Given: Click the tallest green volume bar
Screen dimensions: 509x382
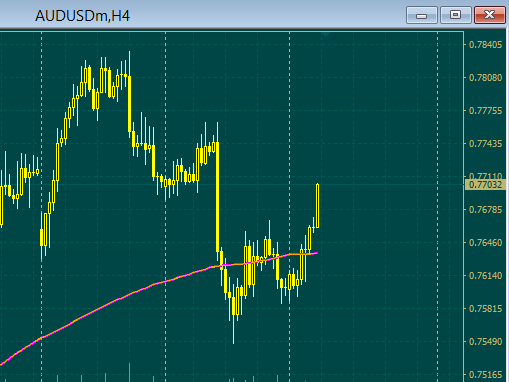Looking at the screenshot, I should pos(129,372).
